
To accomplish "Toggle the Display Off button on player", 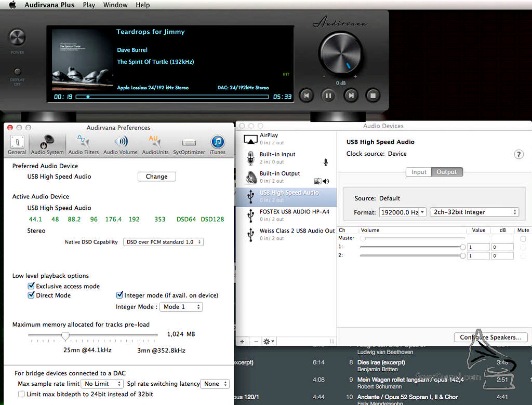I will click(x=17, y=72).
